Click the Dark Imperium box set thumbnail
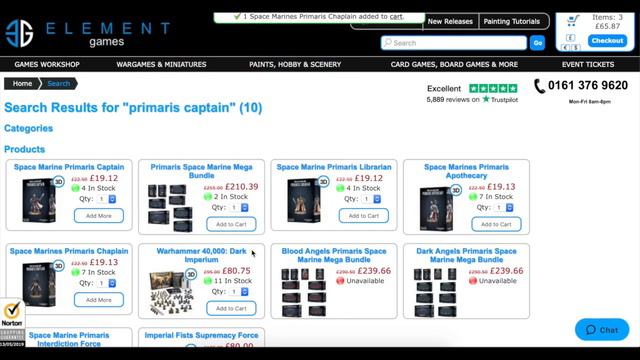The width and height of the screenshot is (640, 360). click(171, 293)
